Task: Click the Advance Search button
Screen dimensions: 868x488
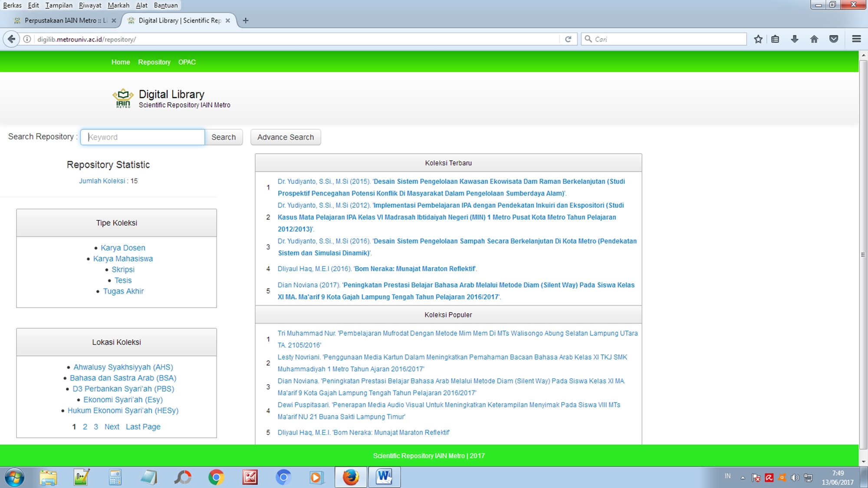Action: point(285,137)
